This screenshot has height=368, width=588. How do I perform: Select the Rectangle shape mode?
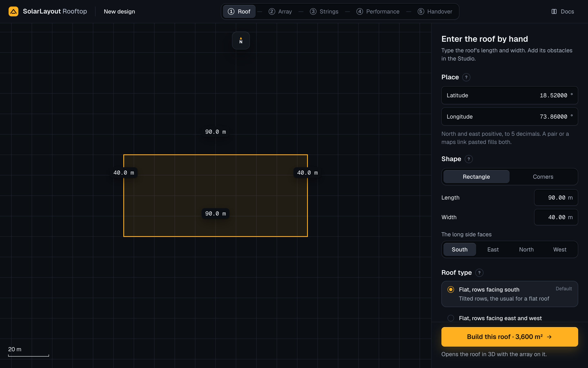tap(476, 177)
